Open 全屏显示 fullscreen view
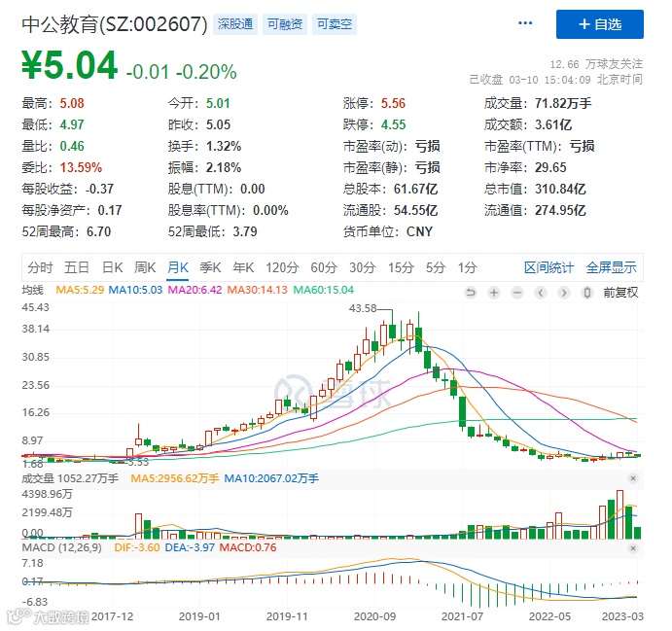This screenshot has width=672, height=631. [x=611, y=267]
